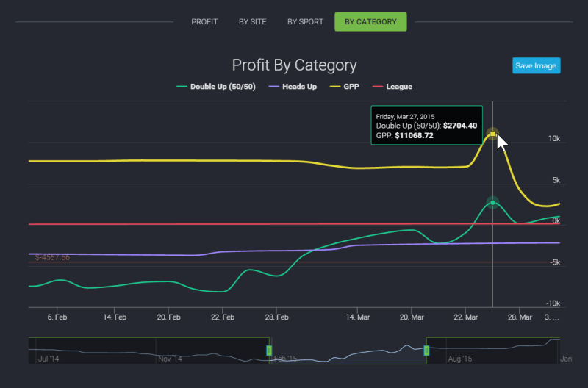This screenshot has width=588, height=388.
Task: Click the 6. Feb axis label
Action: tap(57, 317)
